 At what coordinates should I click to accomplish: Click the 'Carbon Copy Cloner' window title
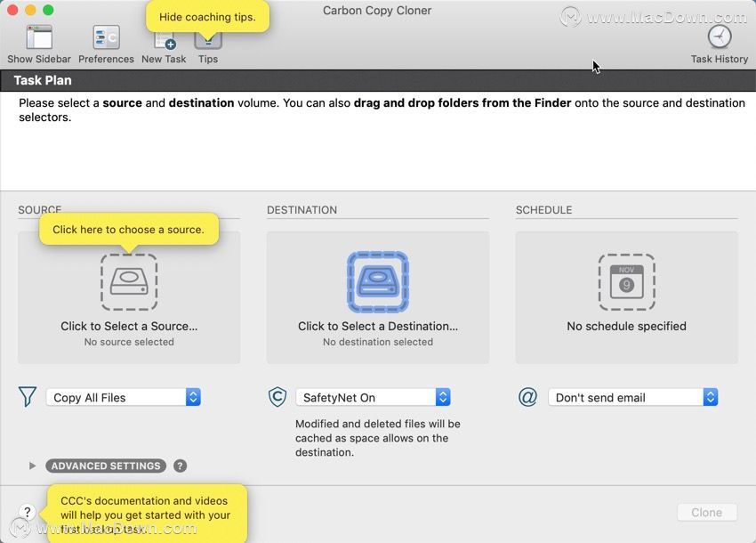[x=377, y=11]
